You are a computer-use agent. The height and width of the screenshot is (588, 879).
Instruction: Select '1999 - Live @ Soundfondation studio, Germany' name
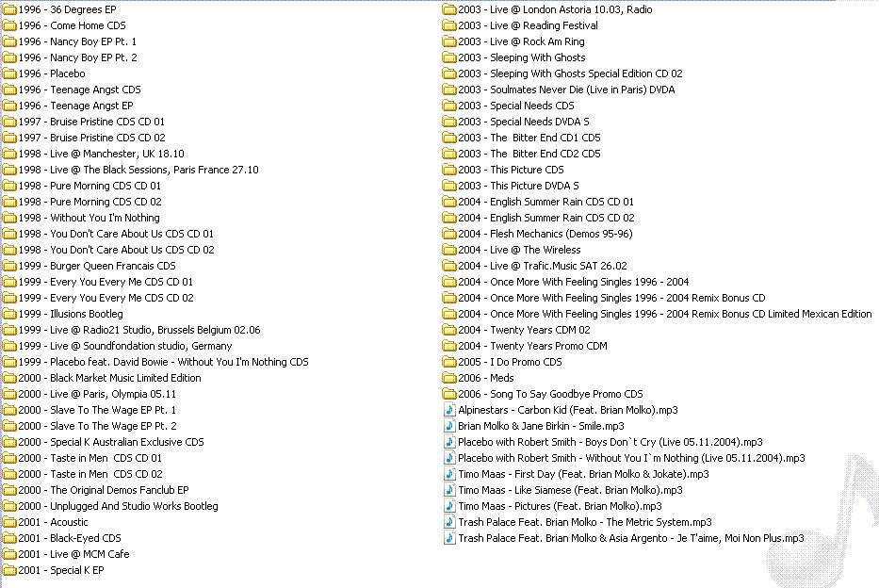(125, 347)
